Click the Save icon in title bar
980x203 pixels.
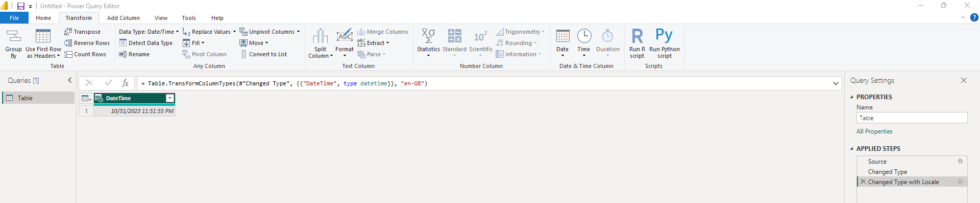point(21,6)
